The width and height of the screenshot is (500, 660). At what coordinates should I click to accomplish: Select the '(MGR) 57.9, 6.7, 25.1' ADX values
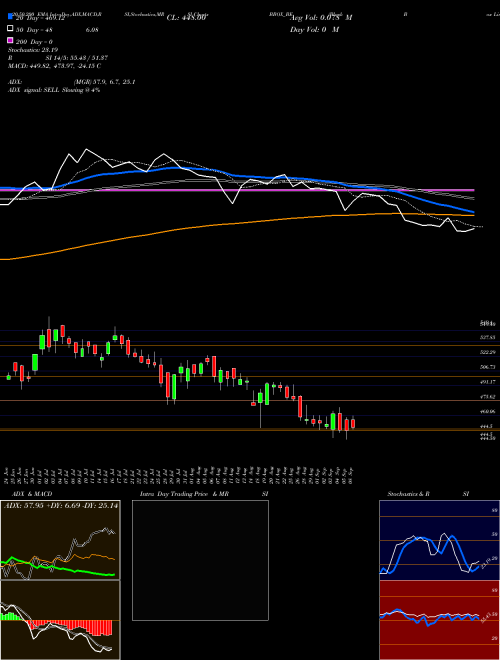point(104,82)
